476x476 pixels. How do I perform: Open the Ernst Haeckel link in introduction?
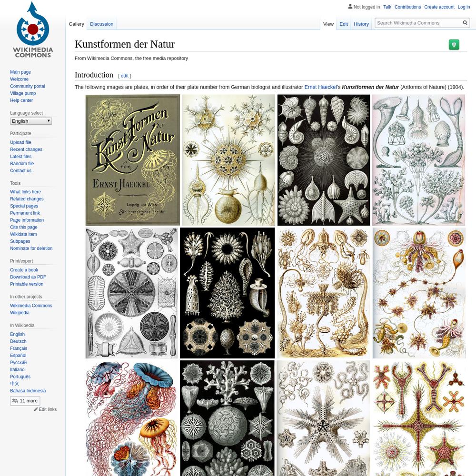point(320,87)
